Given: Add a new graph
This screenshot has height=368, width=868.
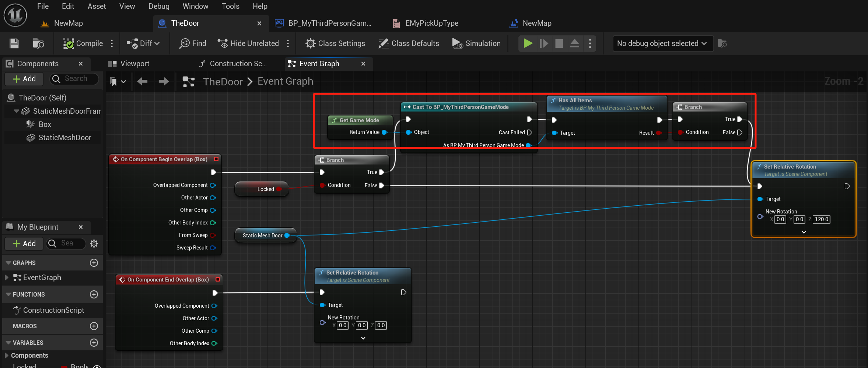Looking at the screenshot, I should 94,263.
